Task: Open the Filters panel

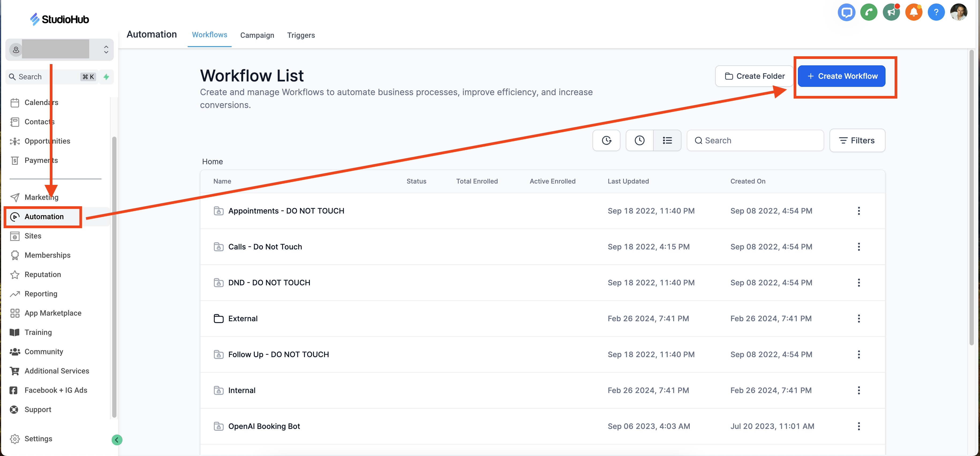Action: pos(857,140)
